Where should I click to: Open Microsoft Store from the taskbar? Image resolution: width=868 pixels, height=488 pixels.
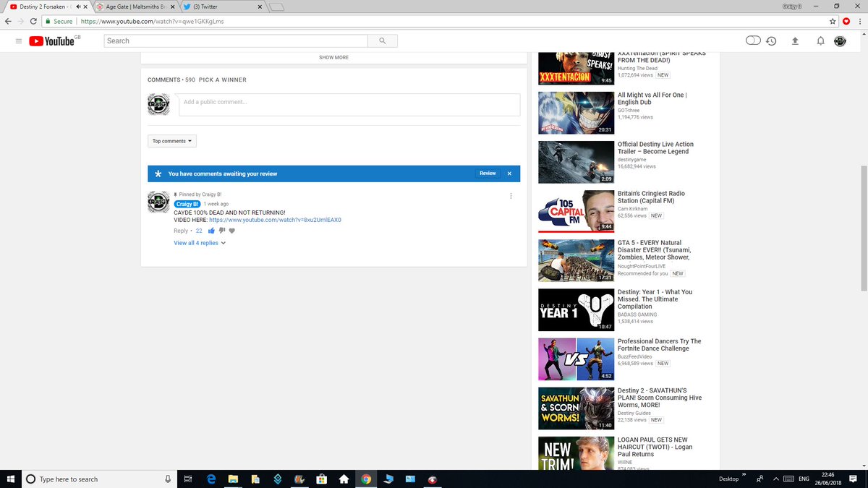pos(322,479)
